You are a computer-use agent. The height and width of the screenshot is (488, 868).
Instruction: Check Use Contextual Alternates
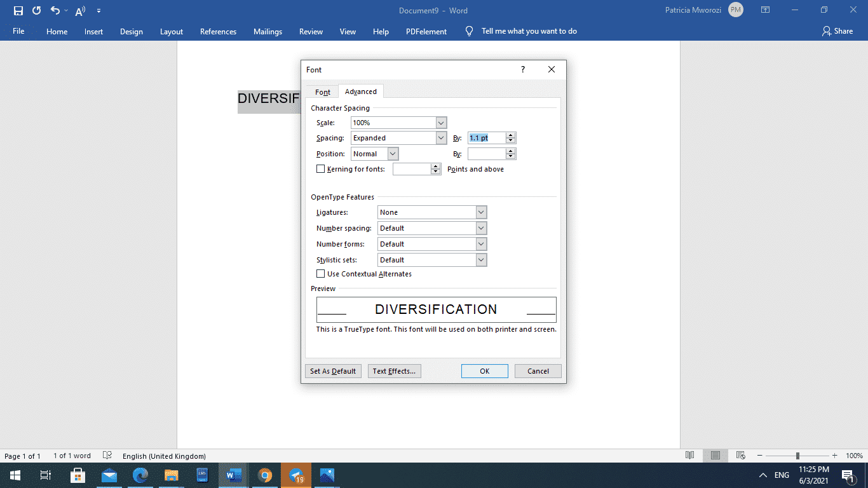[321, 273]
